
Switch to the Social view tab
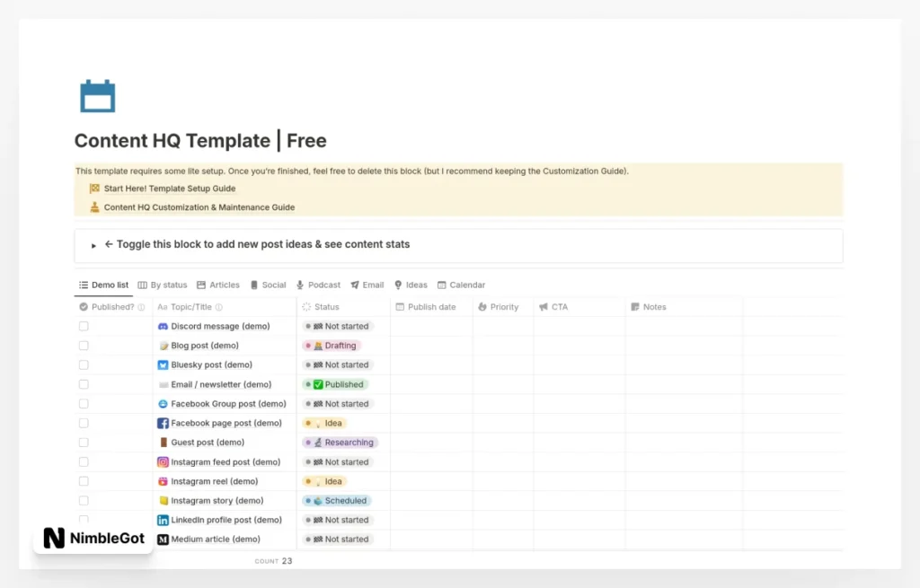tap(268, 285)
